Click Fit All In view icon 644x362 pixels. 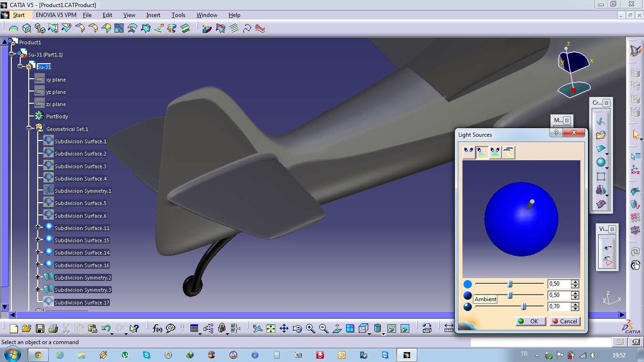pyautogui.click(x=271, y=329)
